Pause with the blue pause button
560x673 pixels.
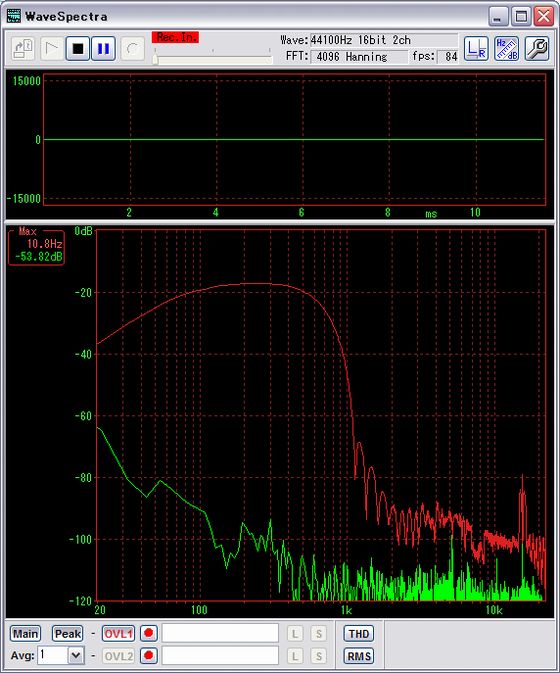click(x=103, y=49)
